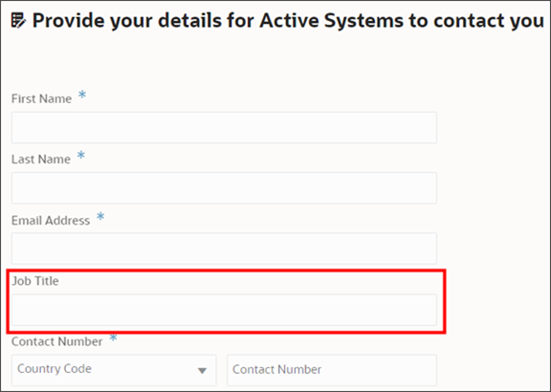Viewport: 551px width, 392px height.
Task: Click the Email Address required asterisk
Action: pyautogui.click(x=100, y=216)
